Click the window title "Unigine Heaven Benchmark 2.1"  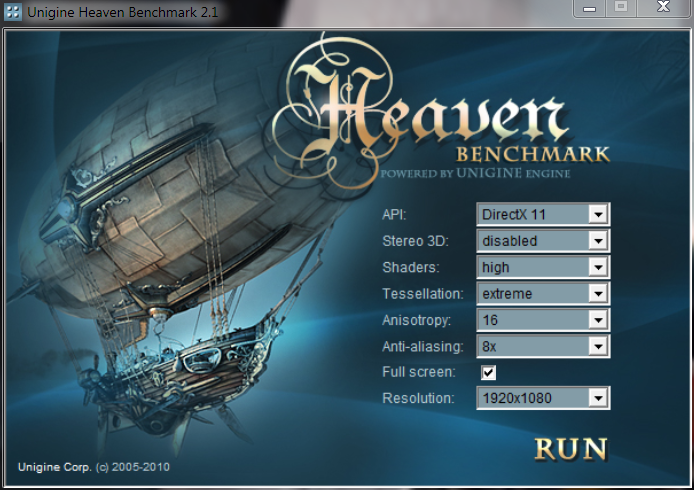[123, 12]
